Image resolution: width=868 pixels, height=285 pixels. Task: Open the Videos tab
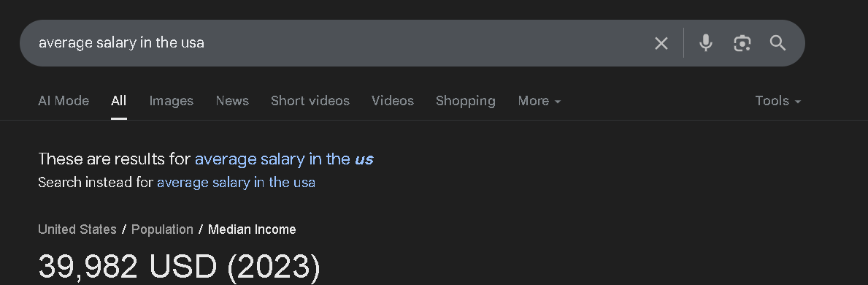click(x=393, y=101)
